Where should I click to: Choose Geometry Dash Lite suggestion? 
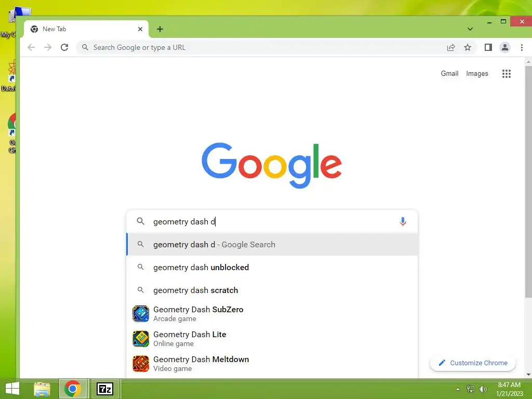[272, 339]
